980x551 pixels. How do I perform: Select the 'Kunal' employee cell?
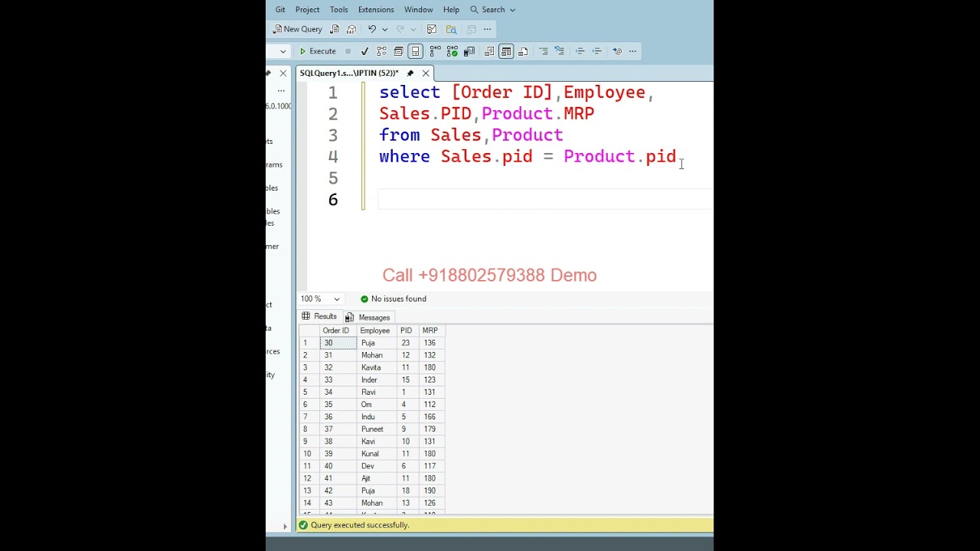click(x=377, y=454)
